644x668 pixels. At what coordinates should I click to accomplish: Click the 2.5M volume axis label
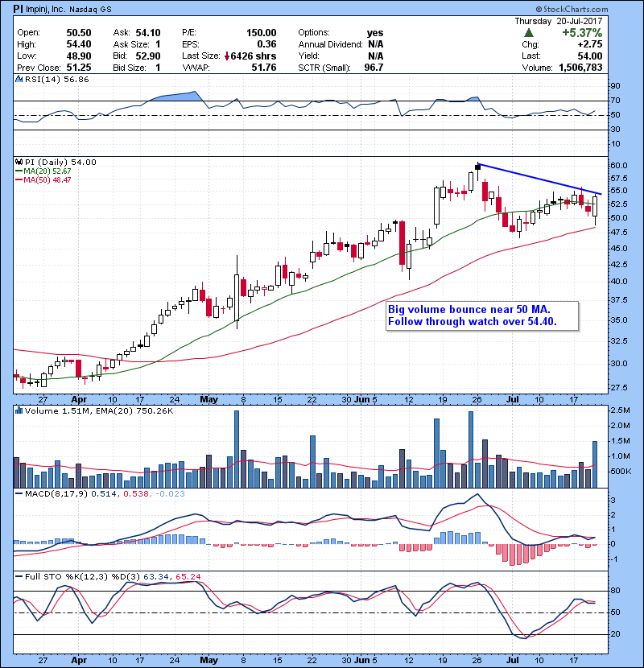point(620,410)
